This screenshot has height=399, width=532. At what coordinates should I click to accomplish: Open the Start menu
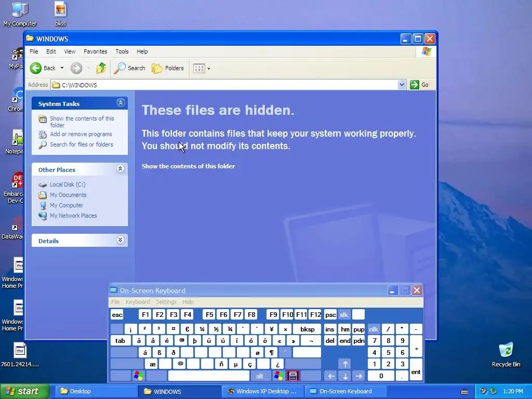(25, 392)
